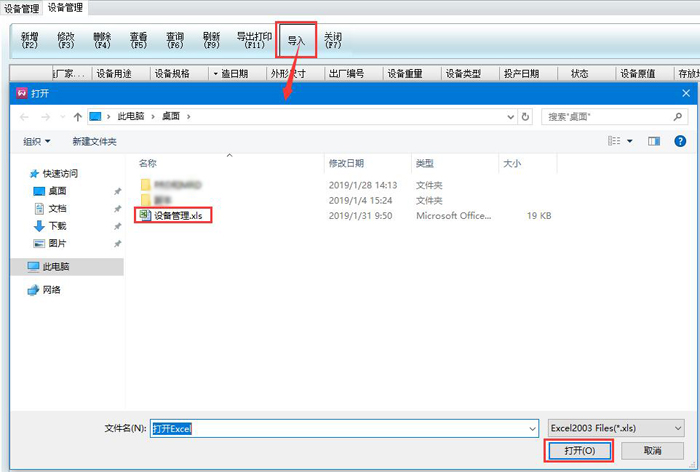Click the 导入 toolbar button
The width and height of the screenshot is (700, 472).
click(x=296, y=41)
